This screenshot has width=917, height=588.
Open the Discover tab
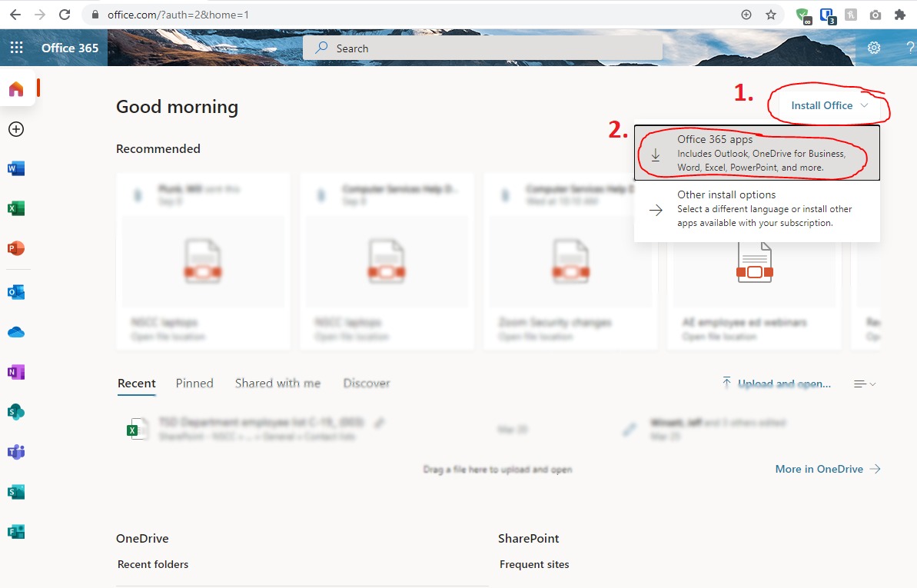[367, 384]
